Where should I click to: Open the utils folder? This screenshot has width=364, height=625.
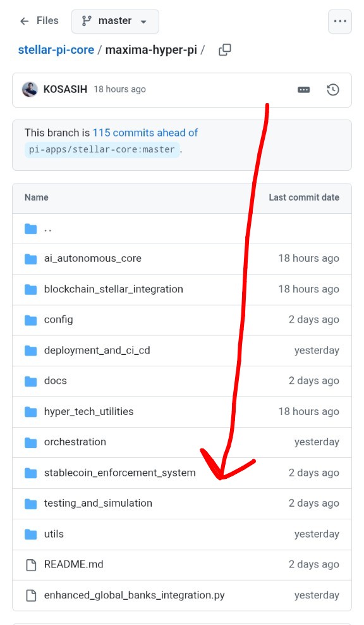(x=54, y=534)
